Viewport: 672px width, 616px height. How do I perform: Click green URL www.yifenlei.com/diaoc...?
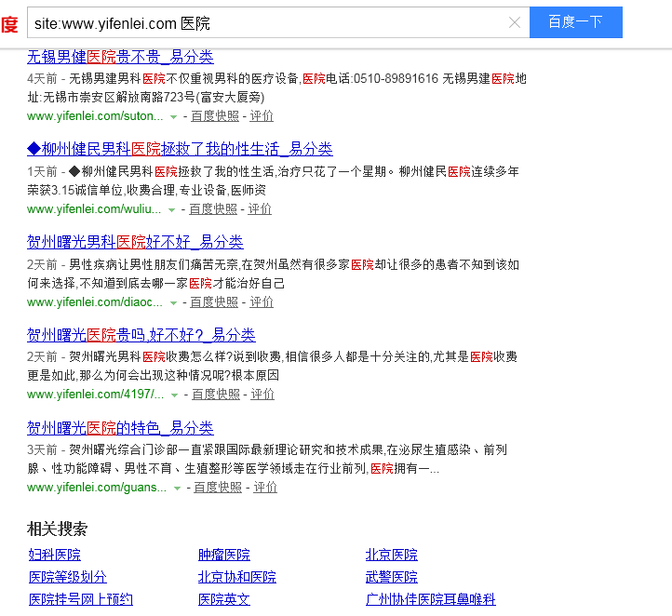95,302
